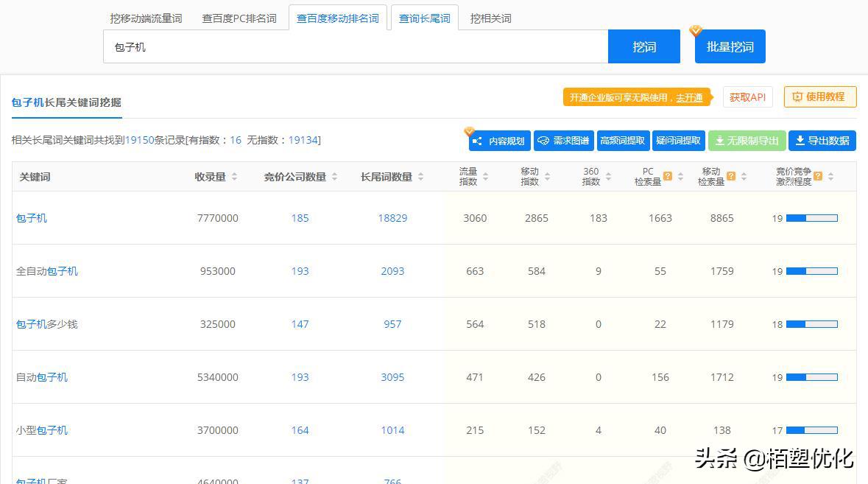Open 获取API to get the API
Viewport: 868px width, 484px height.
click(747, 97)
